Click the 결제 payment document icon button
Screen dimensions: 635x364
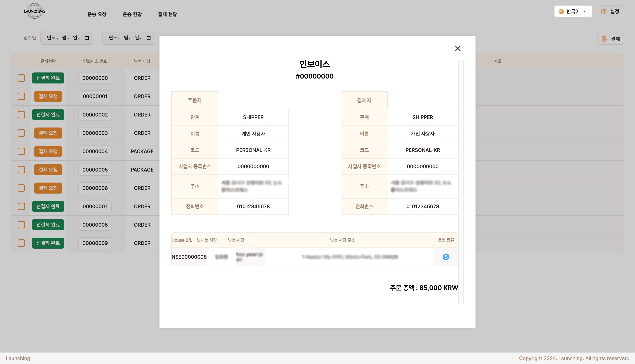click(x=611, y=39)
